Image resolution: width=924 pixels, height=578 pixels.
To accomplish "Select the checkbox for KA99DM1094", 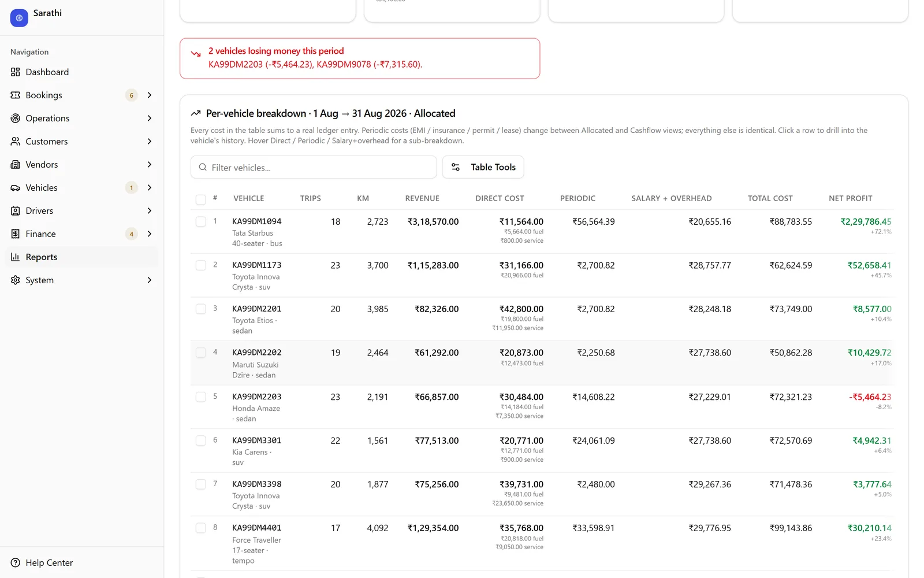I will [201, 221].
